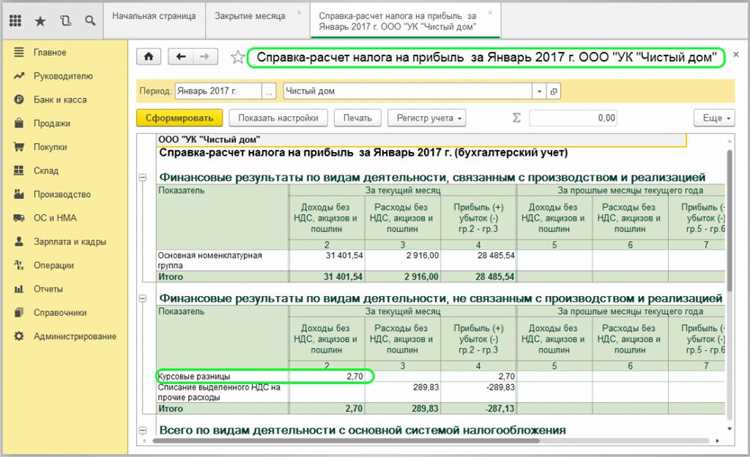This screenshot has width=750, height=457.
Task: Click the Печать button
Action: (x=357, y=118)
